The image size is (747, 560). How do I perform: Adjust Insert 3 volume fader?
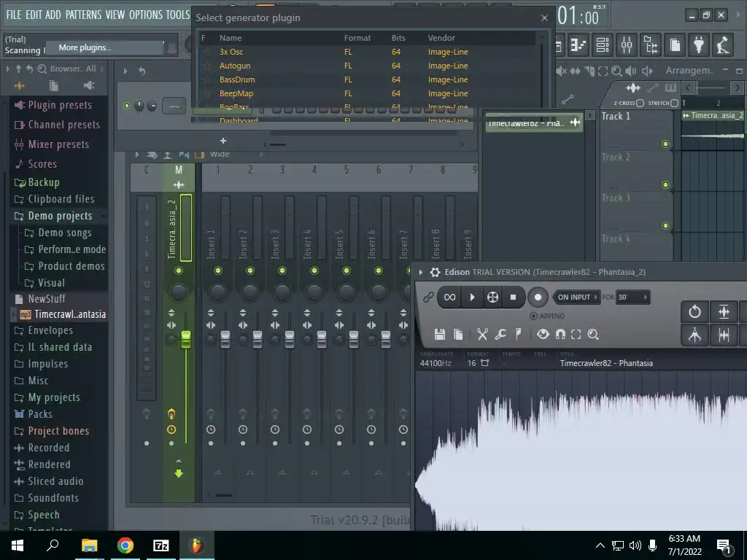(x=289, y=339)
